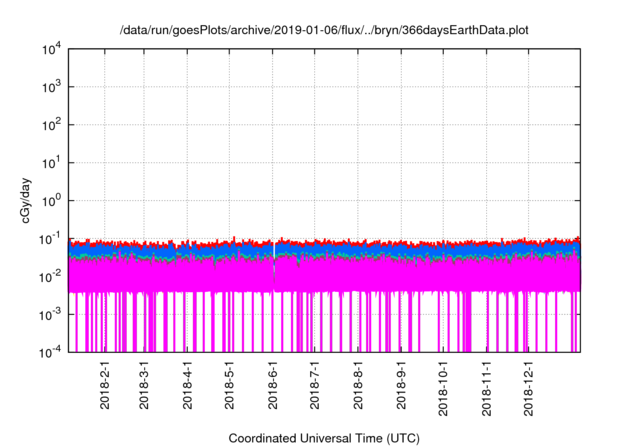The height and width of the screenshot is (448, 640).
Task: Select the 10^-1 y-axis tick label
Action: [x=50, y=239]
